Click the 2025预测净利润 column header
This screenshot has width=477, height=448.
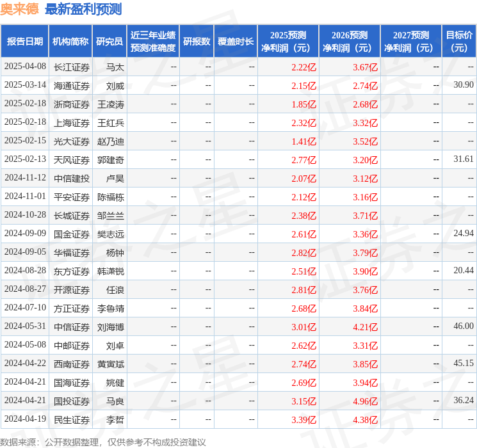click(288, 42)
